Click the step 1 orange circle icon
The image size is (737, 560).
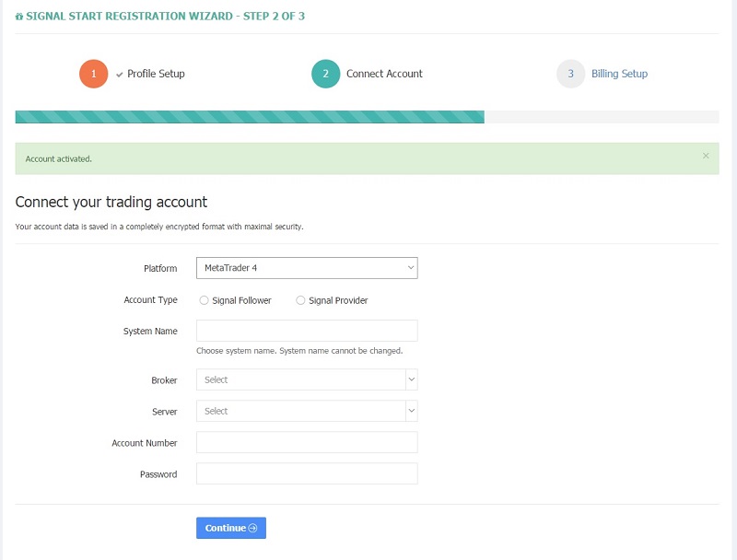coord(94,74)
